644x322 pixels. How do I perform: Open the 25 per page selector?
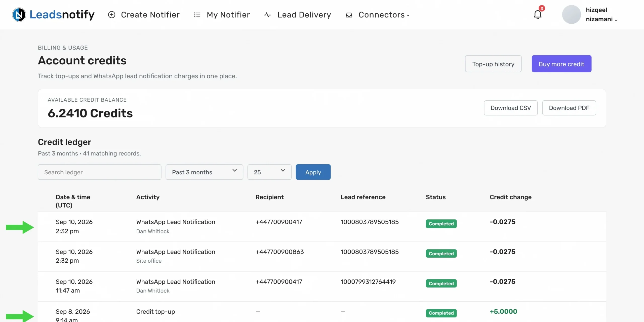[x=269, y=172]
